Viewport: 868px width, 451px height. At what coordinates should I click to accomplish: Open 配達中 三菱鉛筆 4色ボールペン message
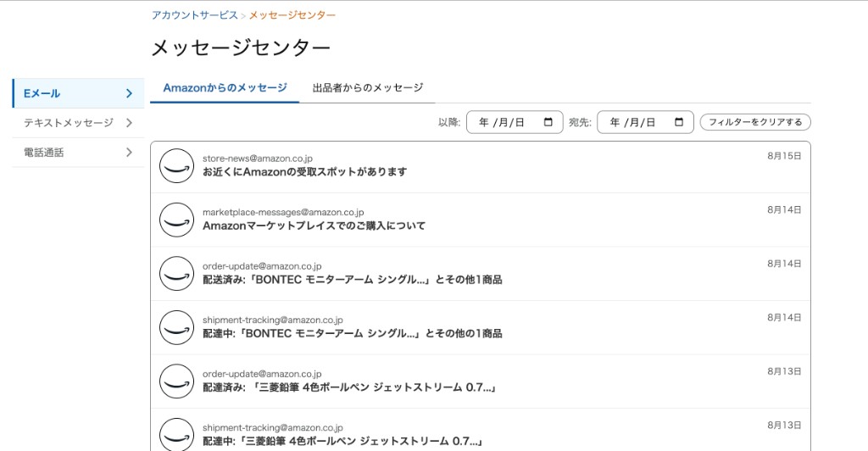pyautogui.click(x=480, y=430)
